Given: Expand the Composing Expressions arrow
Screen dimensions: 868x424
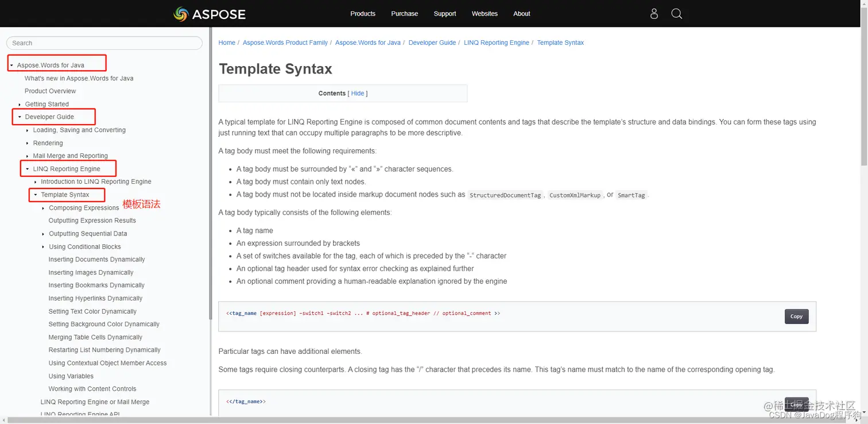Looking at the screenshot, I should click(44, 208).
